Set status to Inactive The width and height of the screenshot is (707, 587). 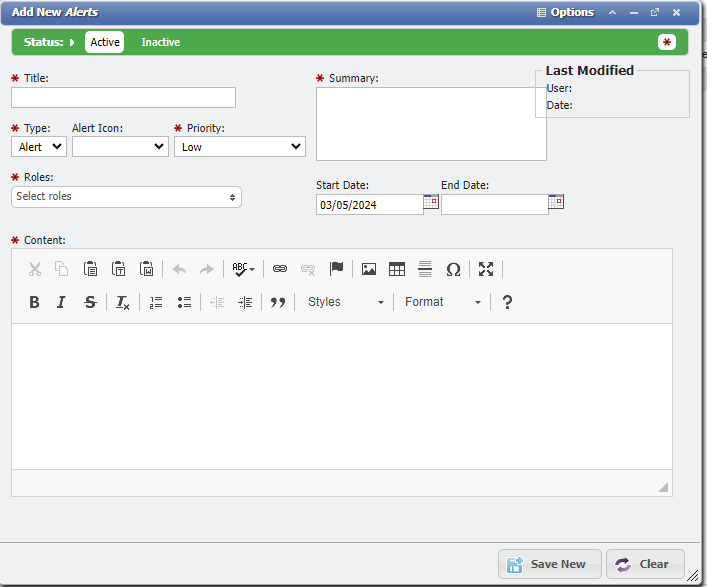[x=161, y=42]
